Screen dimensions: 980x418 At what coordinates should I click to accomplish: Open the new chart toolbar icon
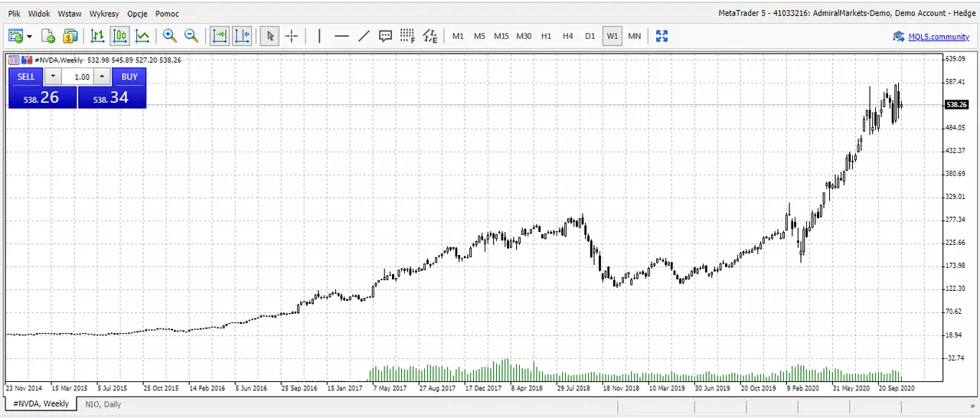[15, 36]
